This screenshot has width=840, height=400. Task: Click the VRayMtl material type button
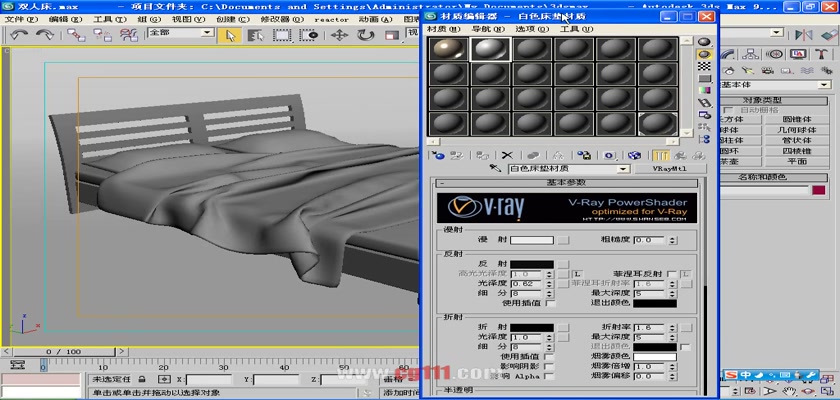point(670,169)
